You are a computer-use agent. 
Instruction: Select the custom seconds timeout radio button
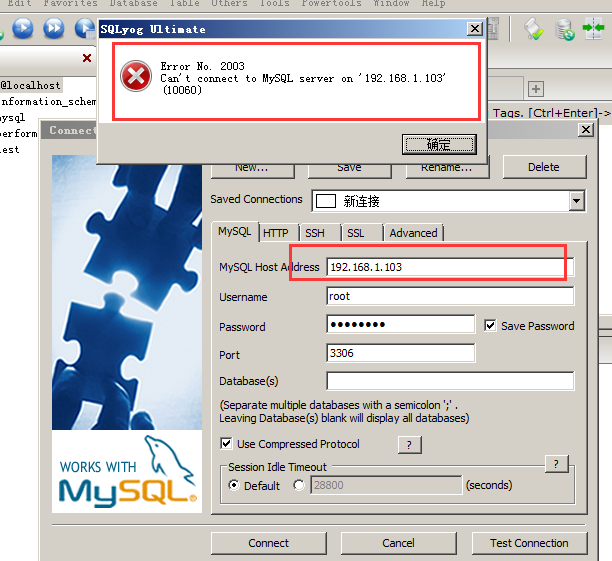(x=299, y=485)
